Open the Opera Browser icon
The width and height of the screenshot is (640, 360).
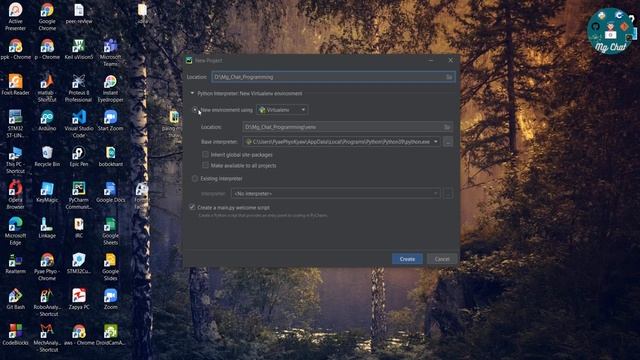coord(16,195)
